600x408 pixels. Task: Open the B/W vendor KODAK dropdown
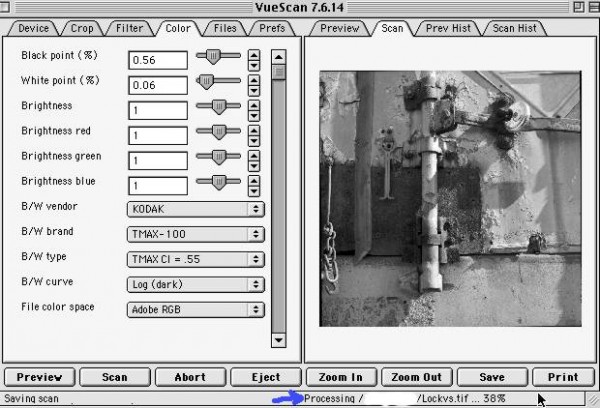coord(196,209)
